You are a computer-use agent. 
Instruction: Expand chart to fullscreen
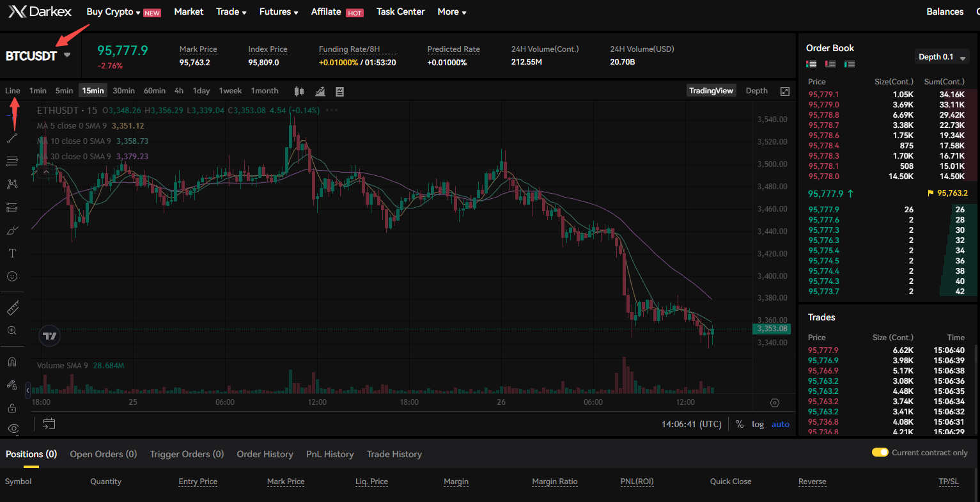pos(785,91)
